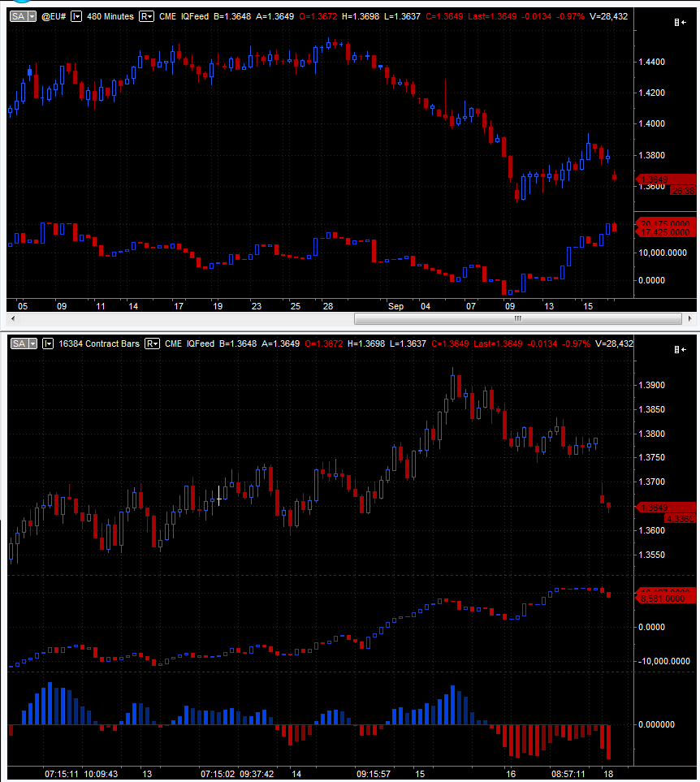Open the interval dropdown beside 480 Minutes
The image size is (700, 782).
tap(76, 16)
